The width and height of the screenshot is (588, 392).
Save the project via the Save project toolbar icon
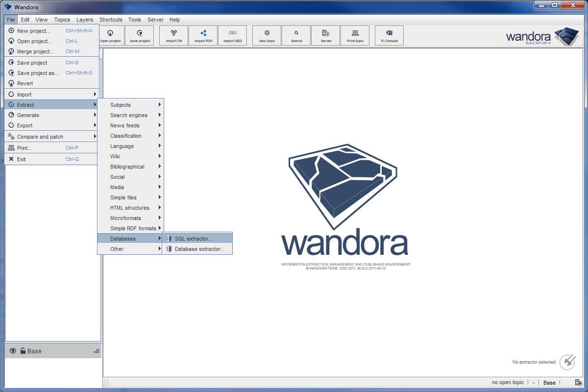[140, 35]
